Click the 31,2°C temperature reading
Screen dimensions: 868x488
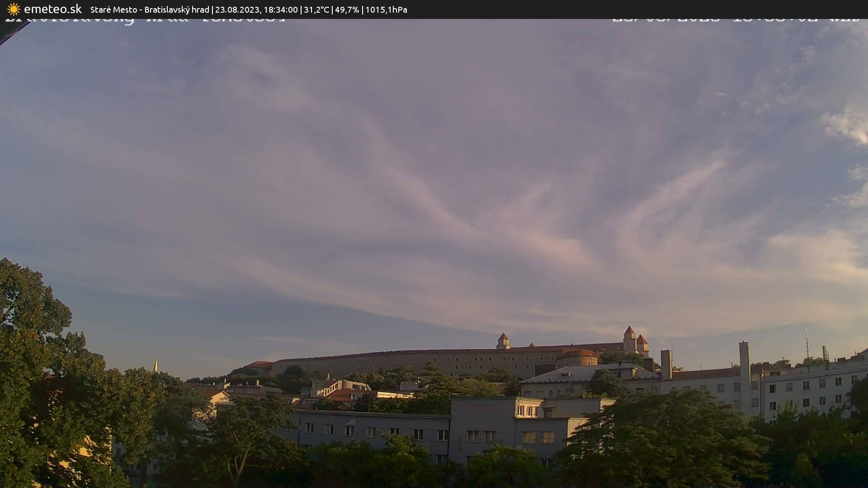tap(316, 10)
